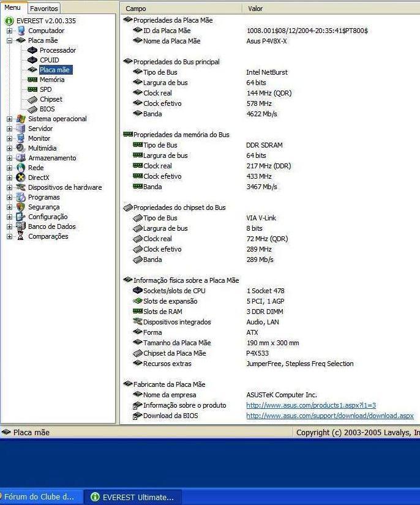Switch to the Favoritos tab

[x=44, y=9]
